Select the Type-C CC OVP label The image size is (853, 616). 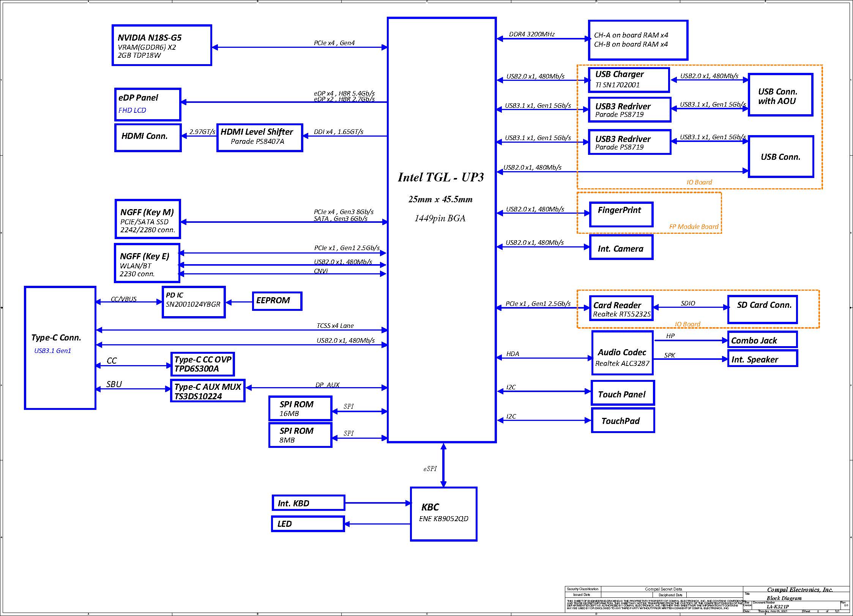tap(203, 359)
